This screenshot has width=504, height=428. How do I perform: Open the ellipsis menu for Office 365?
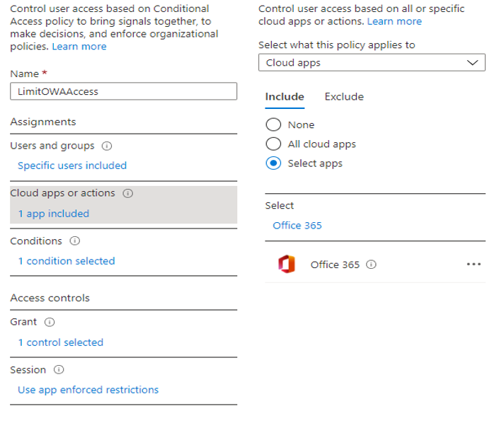point(474,264)
